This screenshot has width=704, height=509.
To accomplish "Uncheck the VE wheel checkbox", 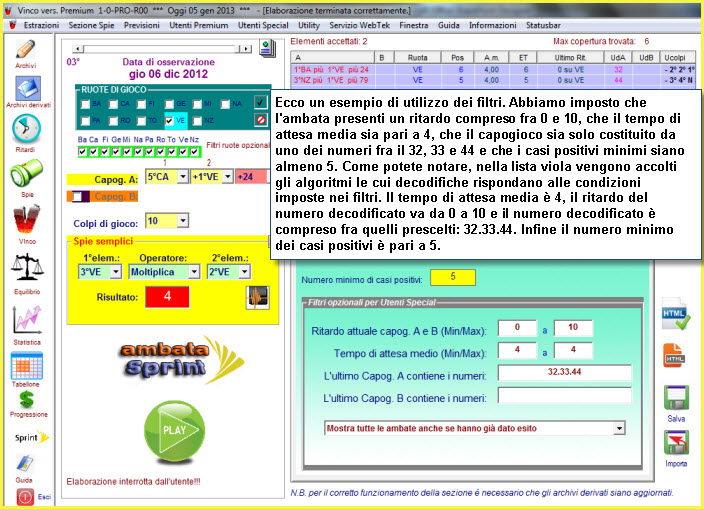I will (169, 121).
